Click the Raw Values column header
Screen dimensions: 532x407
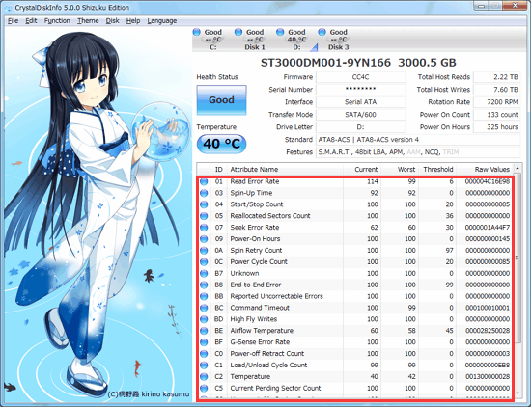486,169
